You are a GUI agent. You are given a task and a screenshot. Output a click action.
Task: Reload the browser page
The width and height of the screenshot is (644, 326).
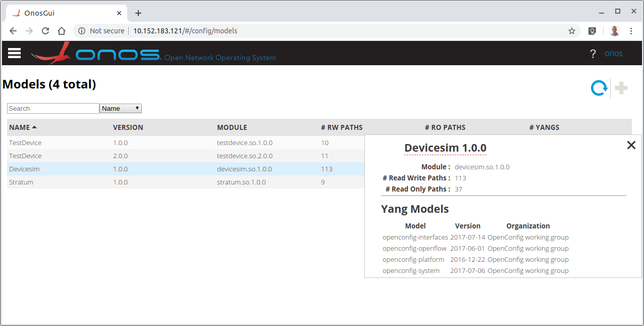pyautogui.click(x=45, y=31)
